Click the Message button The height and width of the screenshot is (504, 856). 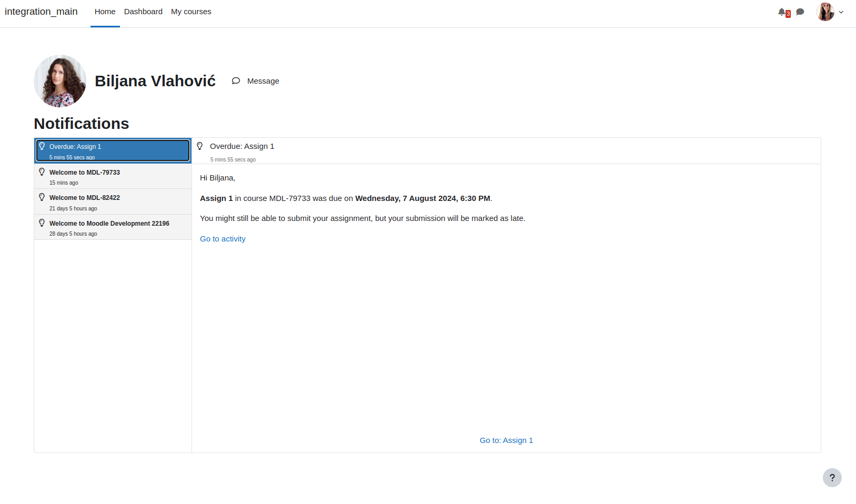256,81
